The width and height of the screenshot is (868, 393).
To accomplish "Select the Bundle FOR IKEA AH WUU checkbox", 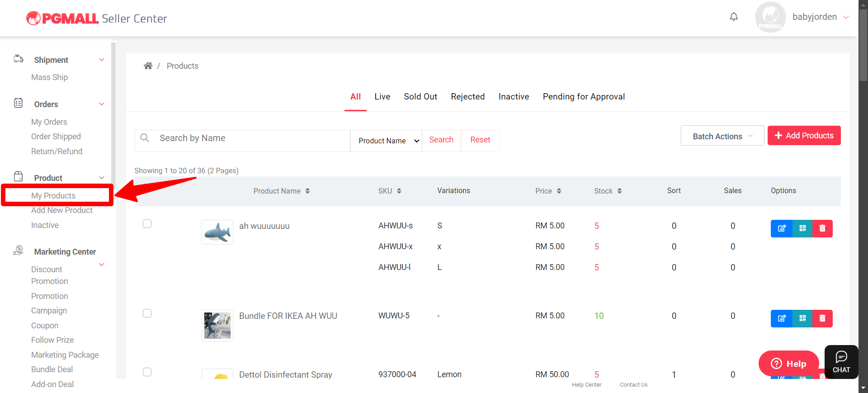I will coord(147,313).
